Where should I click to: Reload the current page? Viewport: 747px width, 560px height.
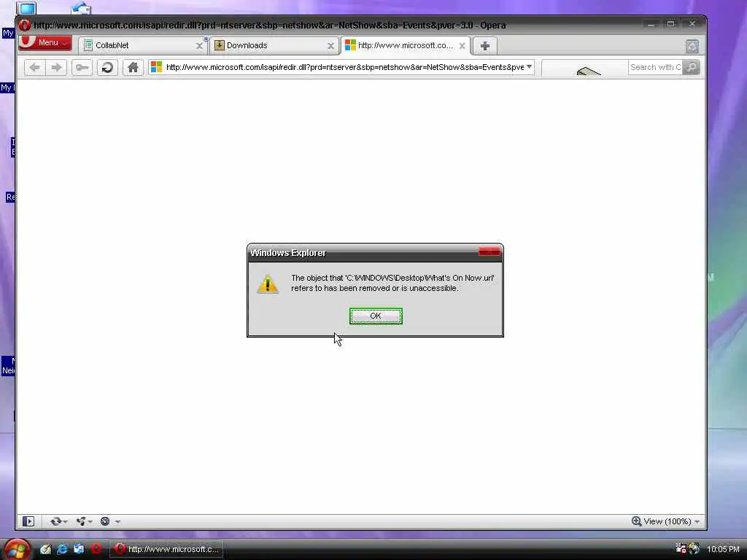(107, 68)
